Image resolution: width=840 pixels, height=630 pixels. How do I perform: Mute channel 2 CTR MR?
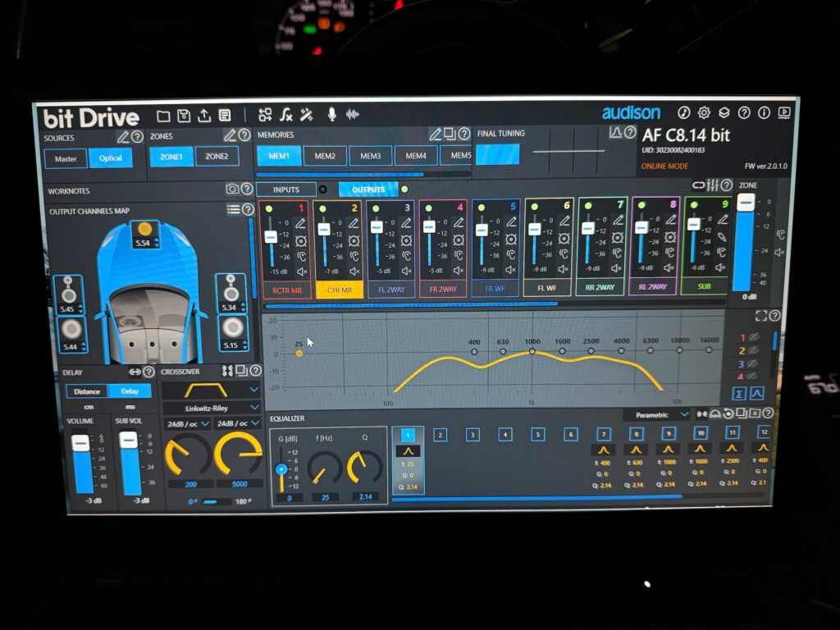(354, 272)
